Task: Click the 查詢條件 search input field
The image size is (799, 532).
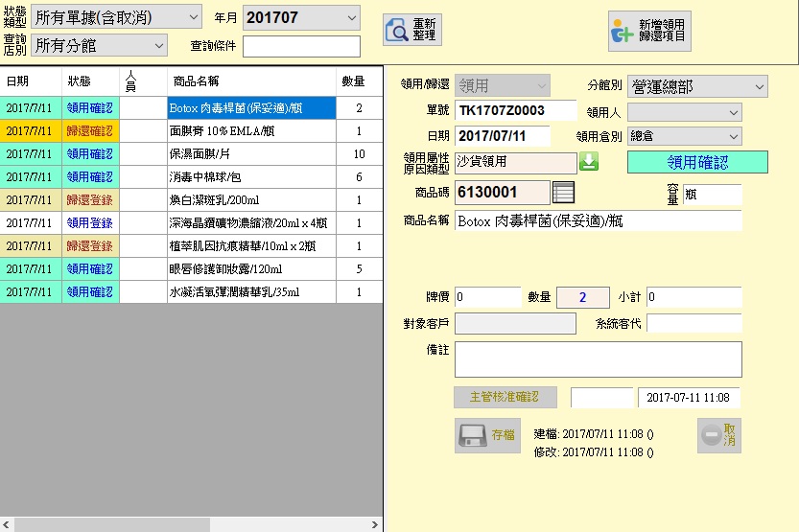Action: [x=301, y=46]
